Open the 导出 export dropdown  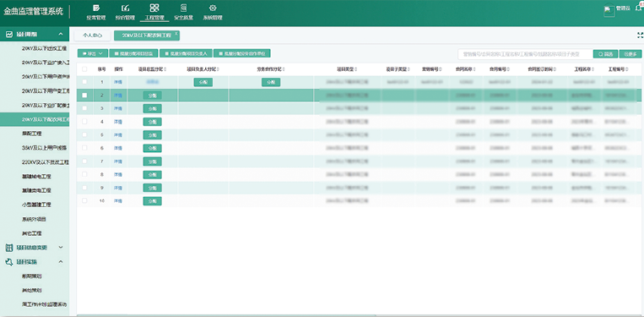pos(93,53)
